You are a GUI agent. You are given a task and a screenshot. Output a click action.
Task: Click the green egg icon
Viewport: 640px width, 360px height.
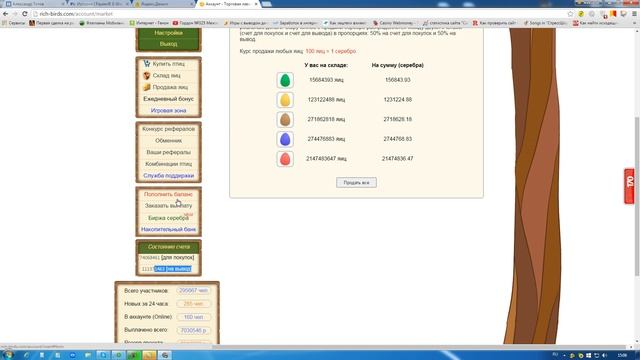pyautogui.click(x=285, y=80)
